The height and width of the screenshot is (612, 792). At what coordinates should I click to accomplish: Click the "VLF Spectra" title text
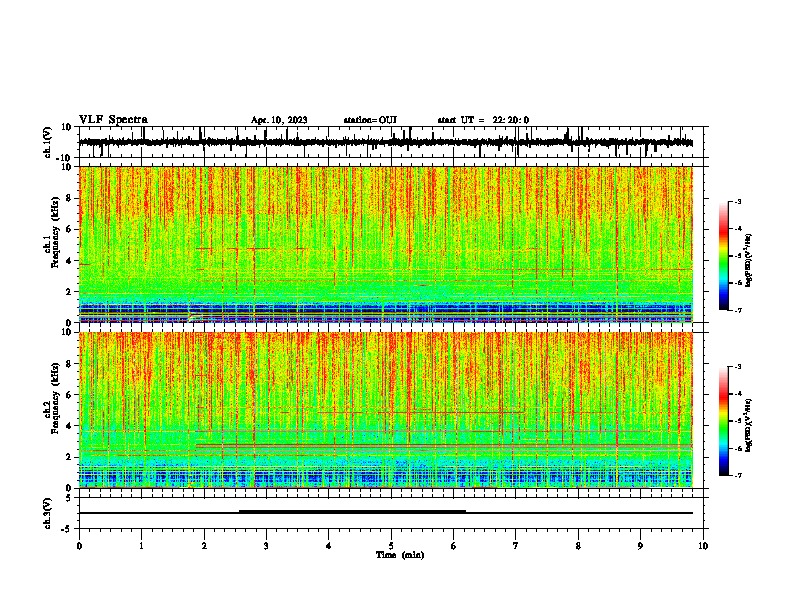click(113, 120)
